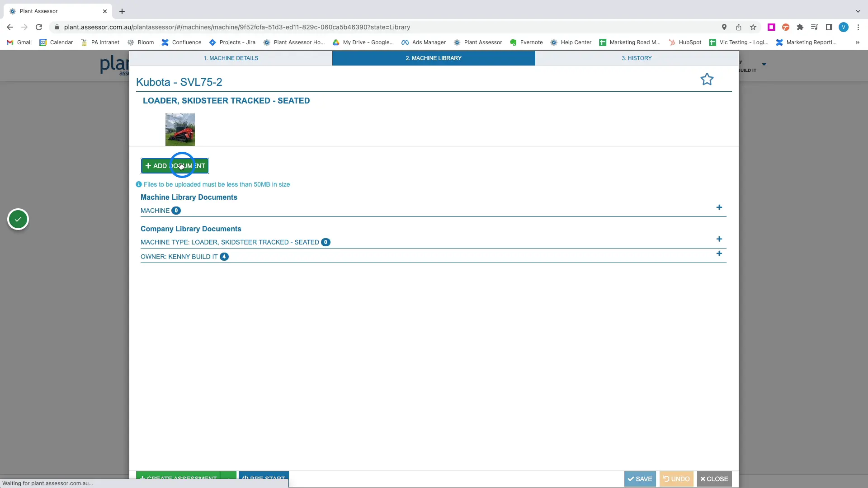Go back with browser back arrow

coord(10,27)
